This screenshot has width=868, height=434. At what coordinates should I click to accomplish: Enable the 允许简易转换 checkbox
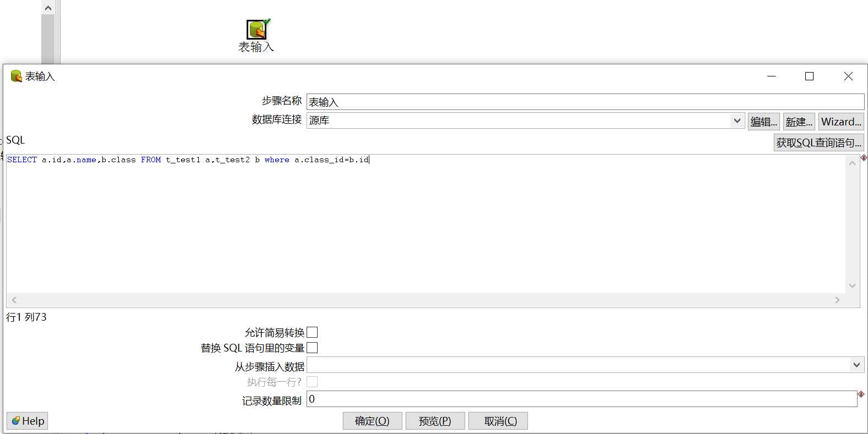[x=312, y=332]
